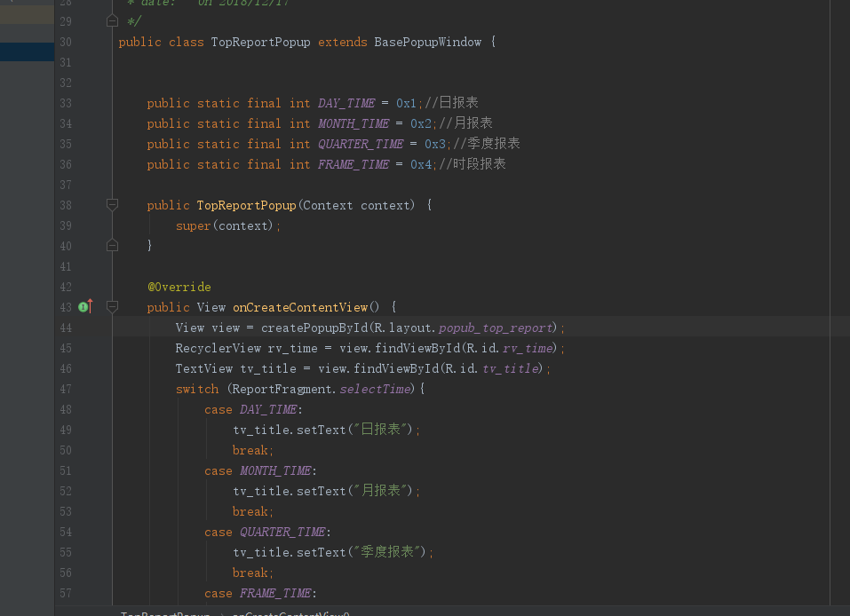This screenshot has width=850, height=616.
Task: Click line number 57 in the editor gutter
Action: (65, 593)
